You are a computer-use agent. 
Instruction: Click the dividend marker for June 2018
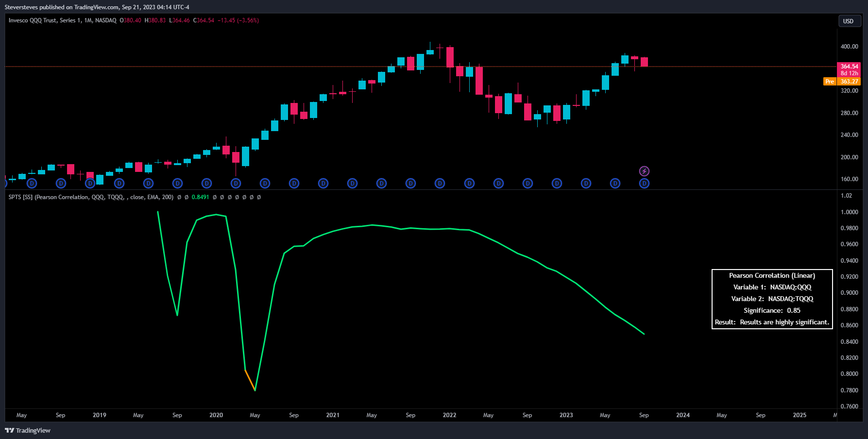coord(32,183)
